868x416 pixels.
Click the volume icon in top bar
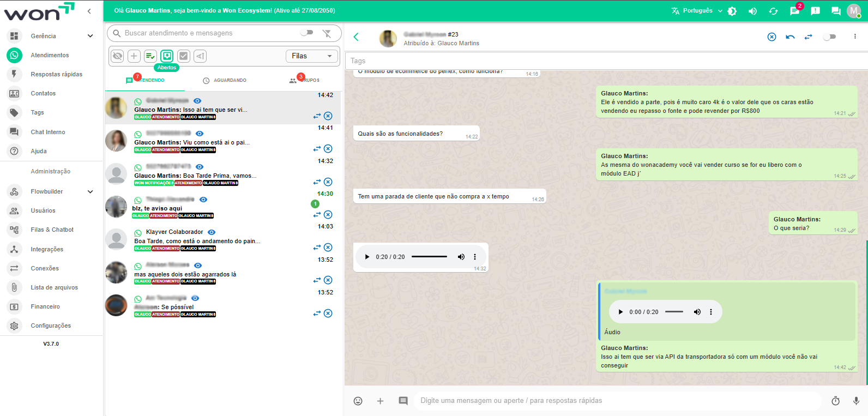(x=752, y=11)
